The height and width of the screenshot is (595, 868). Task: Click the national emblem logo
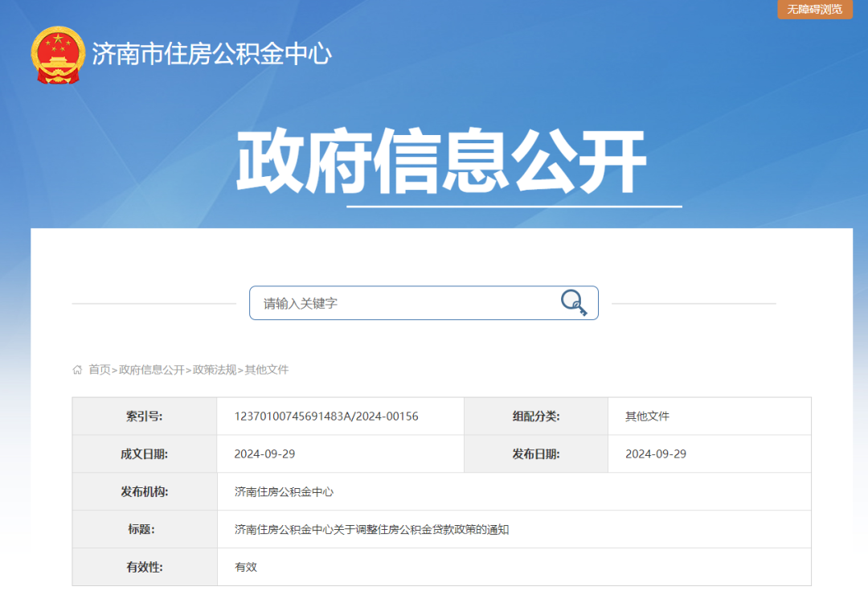tap(57, 55)
